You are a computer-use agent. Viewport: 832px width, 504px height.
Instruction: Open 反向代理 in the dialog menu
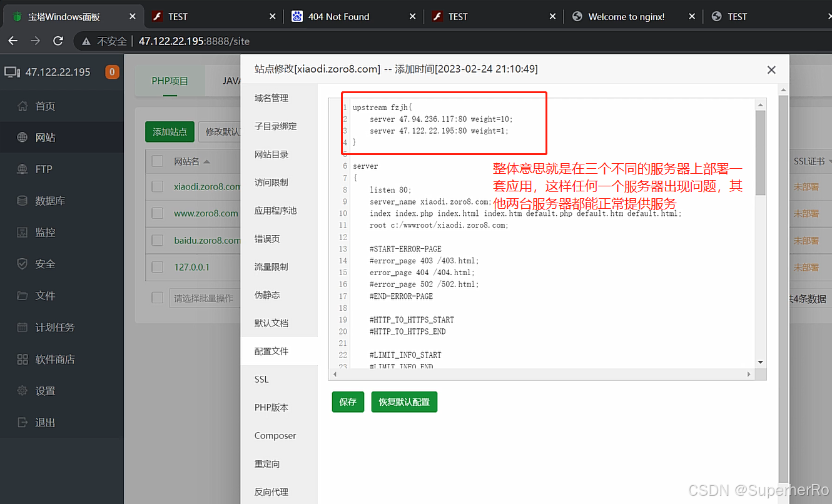click(271, 492)
